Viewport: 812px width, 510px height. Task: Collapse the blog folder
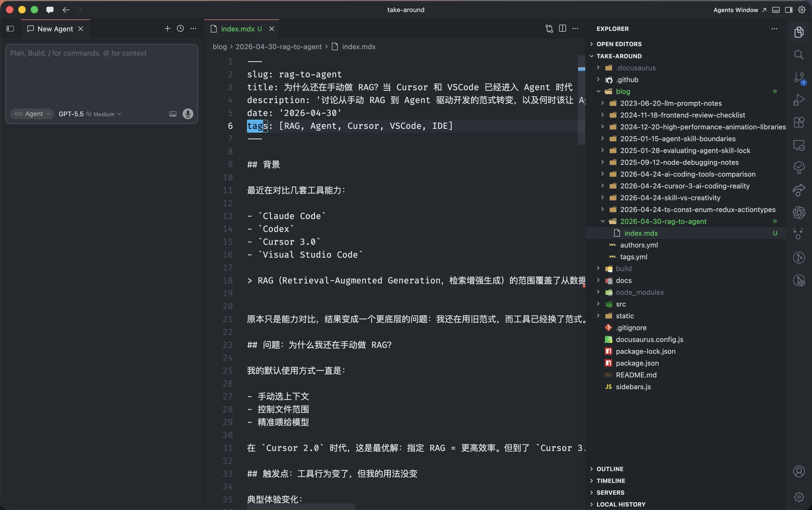[686, 91]
